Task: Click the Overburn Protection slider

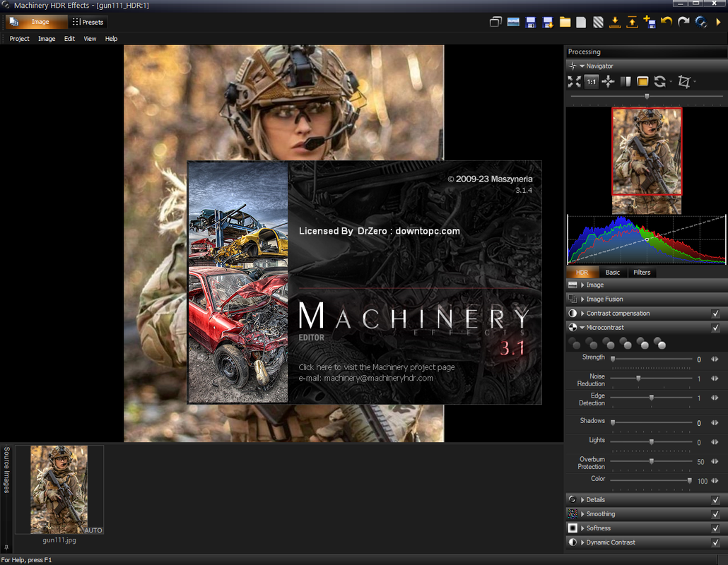Action: pos(651,461)
